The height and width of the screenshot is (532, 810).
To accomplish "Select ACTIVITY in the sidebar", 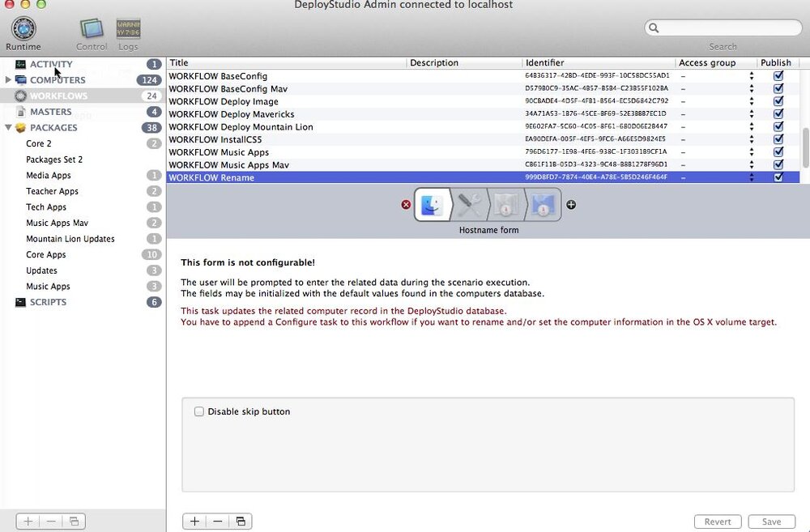I will (x=51, y=64).
